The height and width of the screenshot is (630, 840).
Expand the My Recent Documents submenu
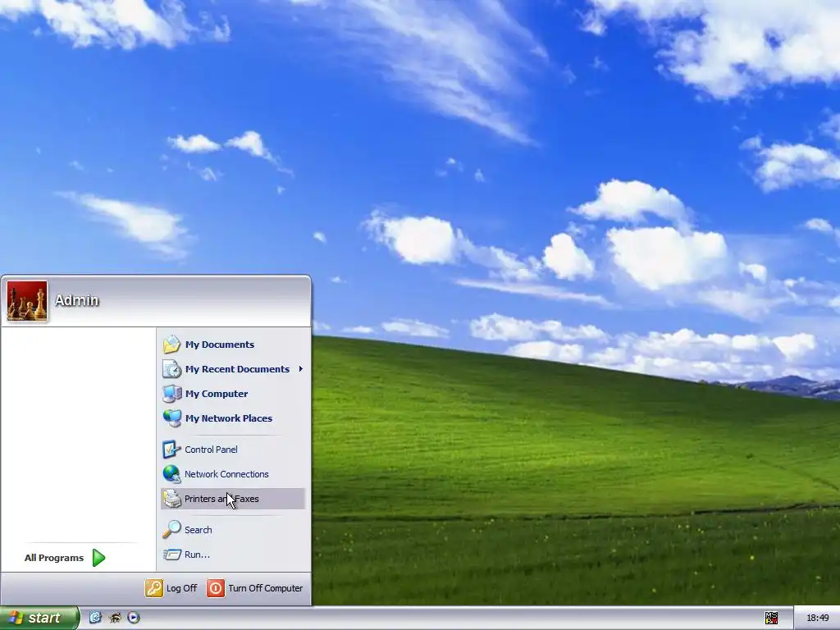tap(233, 369)
